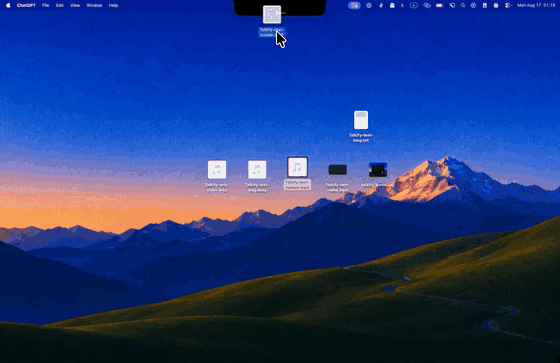Select the highlighted Talkify-test-human.mp3 file icon
This screenshot has width=560, height=363.
[x=297, y=167]
